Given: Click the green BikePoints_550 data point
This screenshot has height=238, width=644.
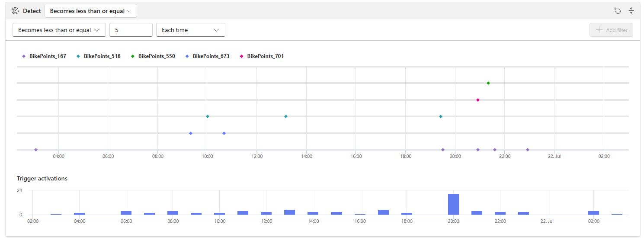Looking at the screenshot, I should 488,83.
